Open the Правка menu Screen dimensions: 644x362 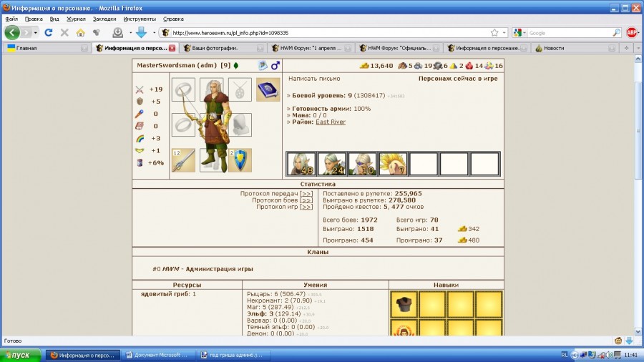(34, 19)
